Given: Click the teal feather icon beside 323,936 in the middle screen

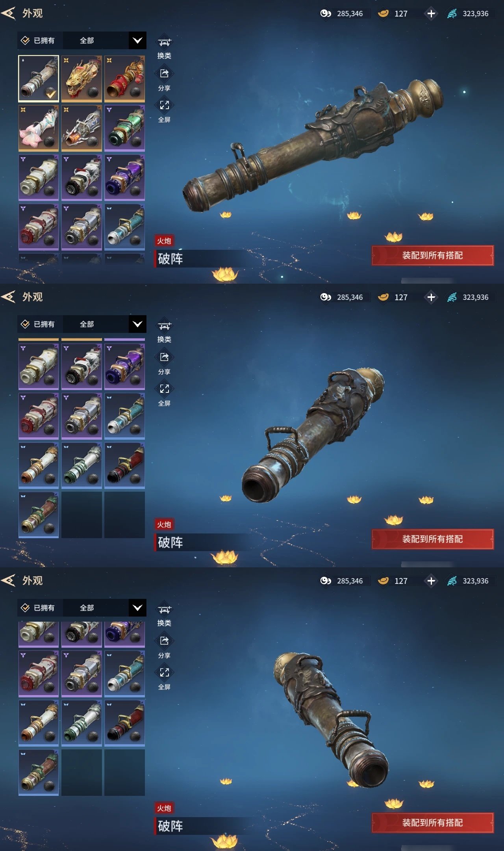Looking at the screenshot, I should point(452,297).
